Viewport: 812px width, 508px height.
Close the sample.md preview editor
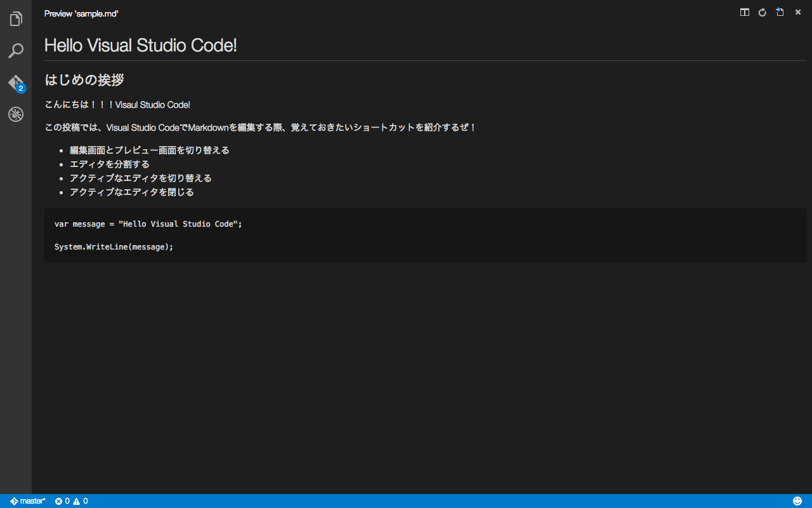(x=798, y=12)
